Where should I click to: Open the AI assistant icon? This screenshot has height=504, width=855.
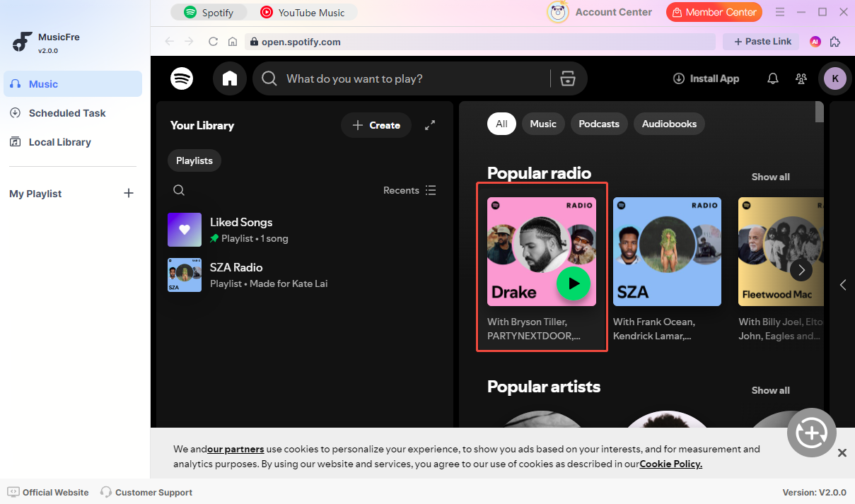pos(815,42)
